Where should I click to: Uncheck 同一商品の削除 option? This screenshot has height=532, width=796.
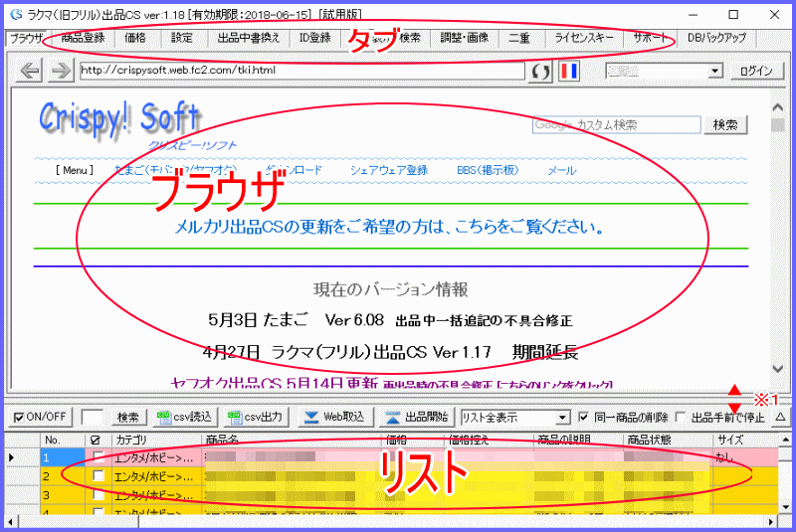click(x=583, y=417)
